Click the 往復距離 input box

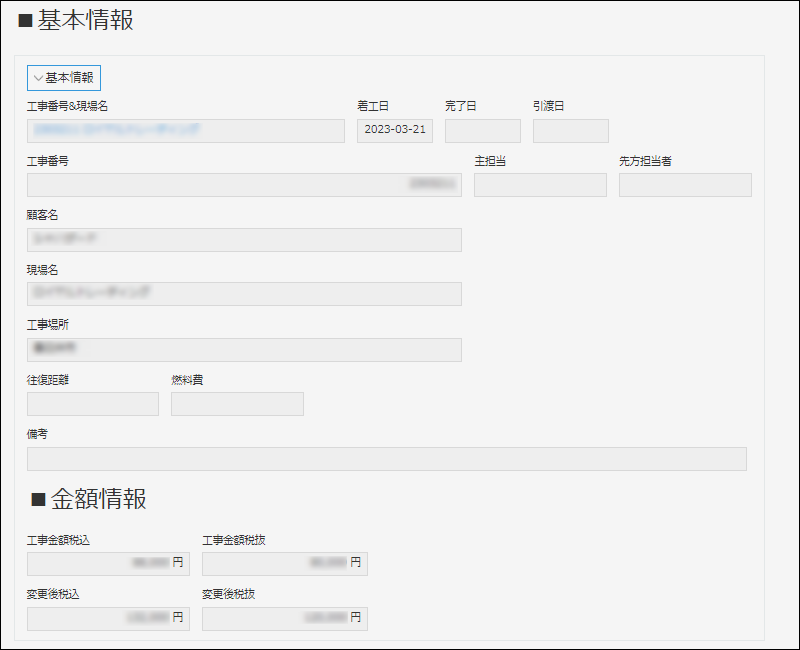click(x=93, y=404)
